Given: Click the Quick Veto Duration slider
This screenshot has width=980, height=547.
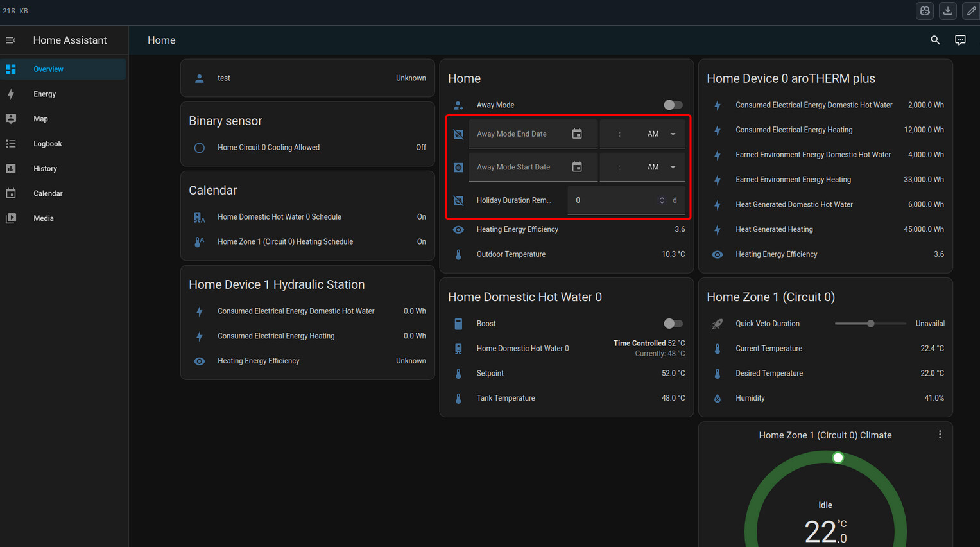Looking at the screenshot, I should click(x=870, y=324).
